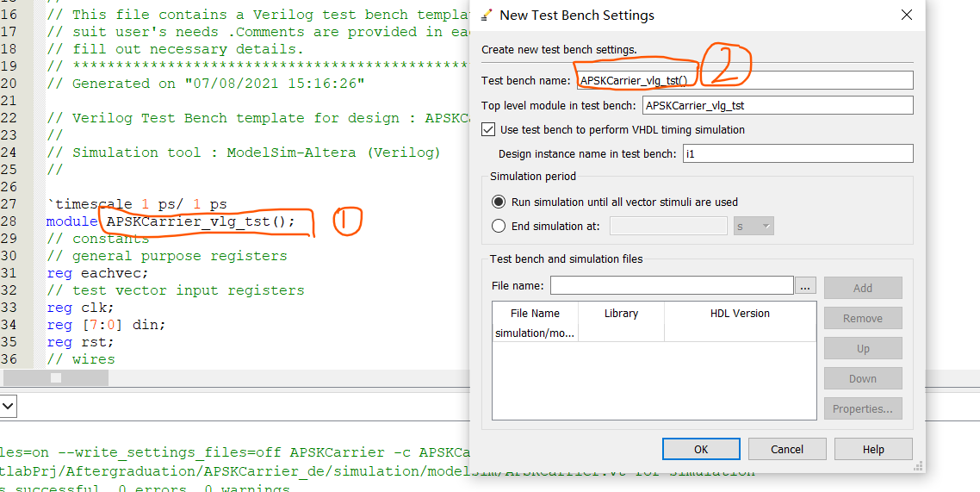
Task: Click into the File name text box
Action: pyautogui.click(x=672, y=285)
